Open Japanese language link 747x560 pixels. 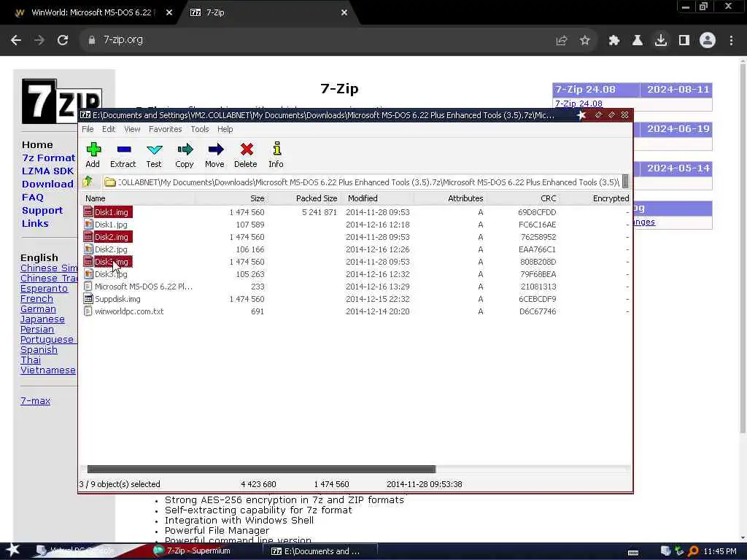[42, 319]
